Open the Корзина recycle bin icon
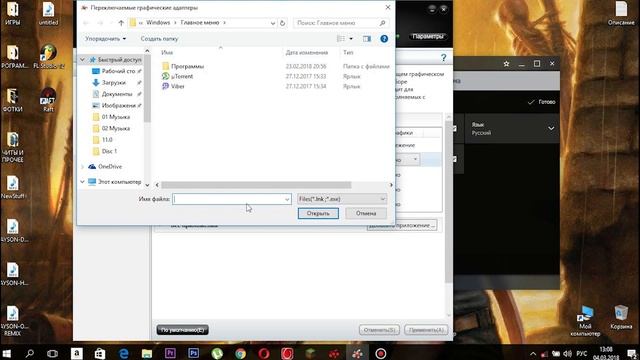Viewport: 640px width, 360px height. pos(621,317)
